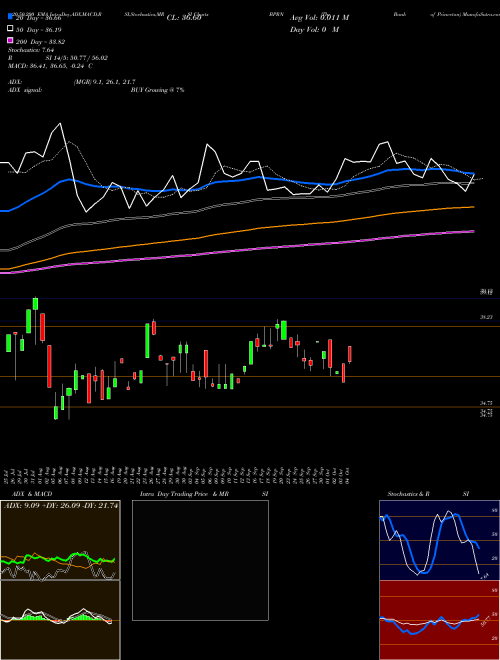Select the 'Stochastics: 7.64' reading
This screenshot has width=500, height=660.
(x=31, y=50)
